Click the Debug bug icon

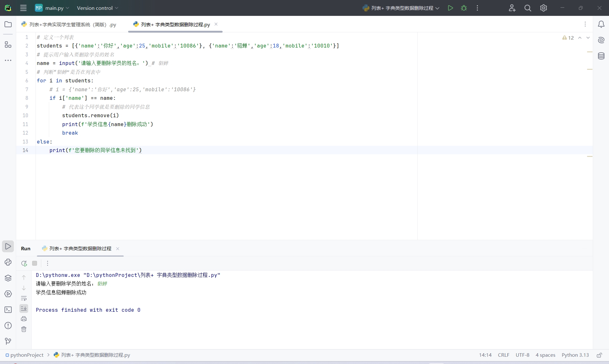[x=464, y=8]
